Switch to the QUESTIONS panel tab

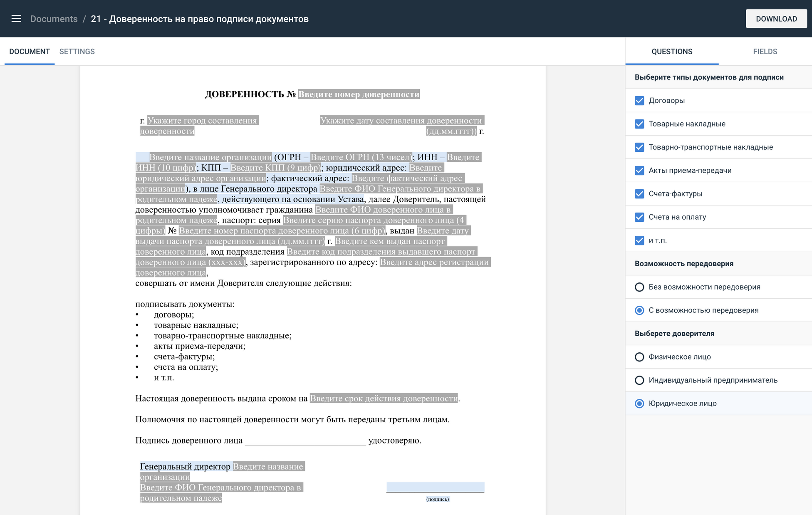pyautogui.click(x=671, y=52)
